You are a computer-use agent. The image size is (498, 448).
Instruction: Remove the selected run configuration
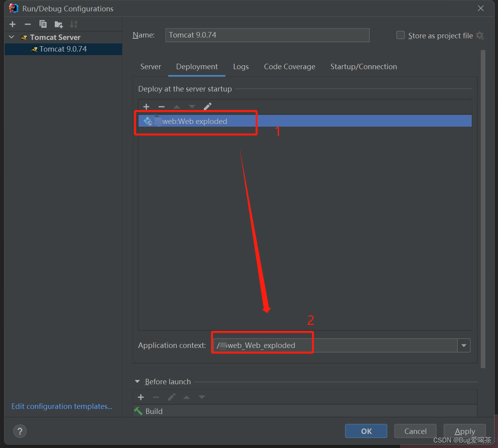[27, 24]
